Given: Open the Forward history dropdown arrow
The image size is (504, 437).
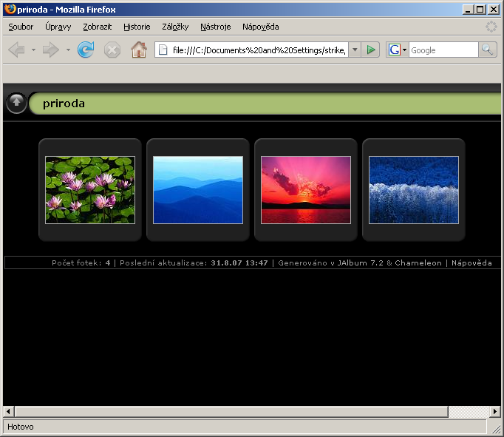Looking at the screenshot, I should pos(68,50).
